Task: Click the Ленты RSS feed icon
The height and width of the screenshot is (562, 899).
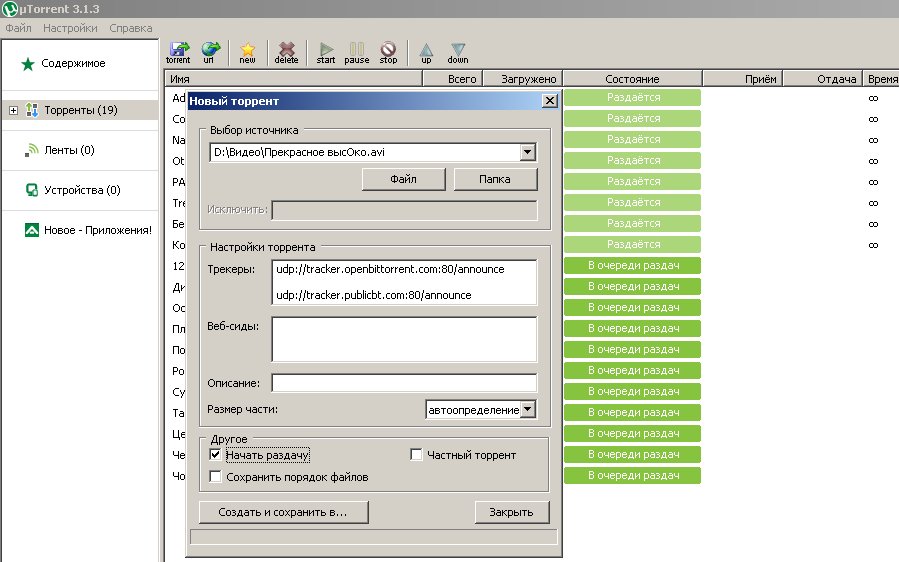Action: coord(32,150)
